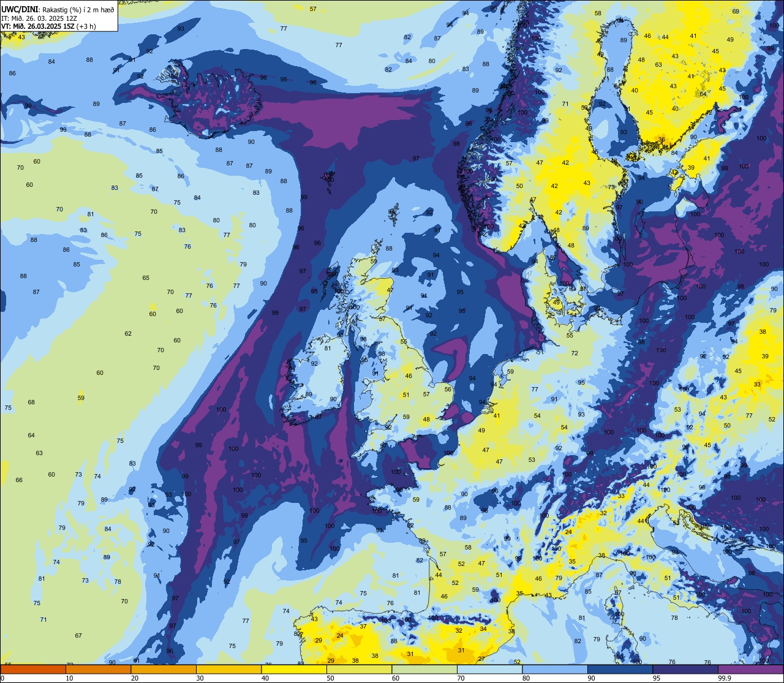Click the legend swatch between 20 and 30

164,669
